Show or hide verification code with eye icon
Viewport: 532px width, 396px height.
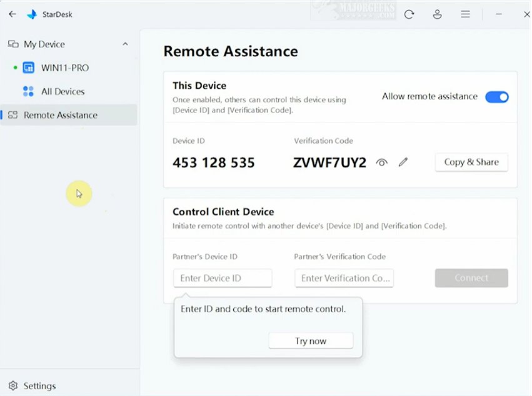382,162
